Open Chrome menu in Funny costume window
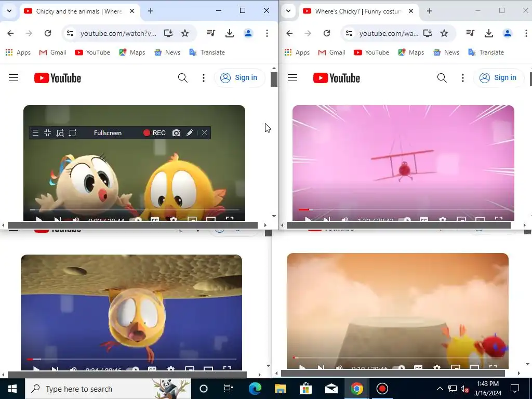 click(x=526, y=33)
